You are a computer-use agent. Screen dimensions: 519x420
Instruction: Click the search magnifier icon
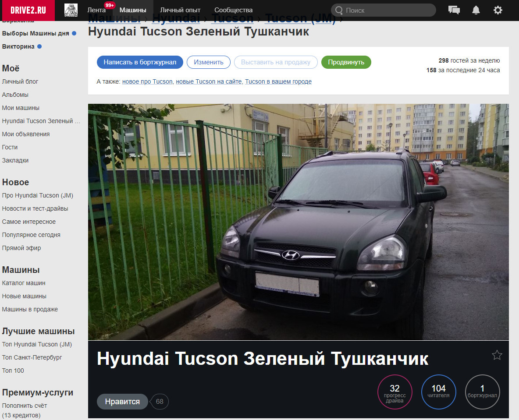click(338, 10)
